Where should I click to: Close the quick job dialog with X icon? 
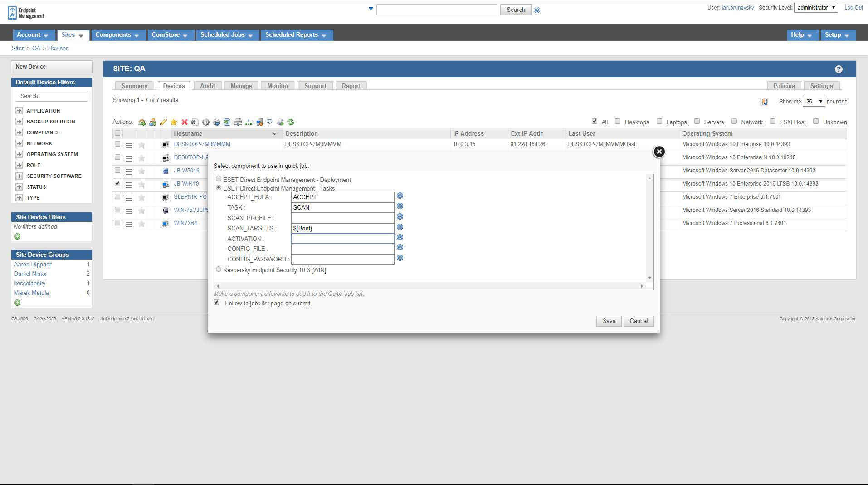pos(659,152)
